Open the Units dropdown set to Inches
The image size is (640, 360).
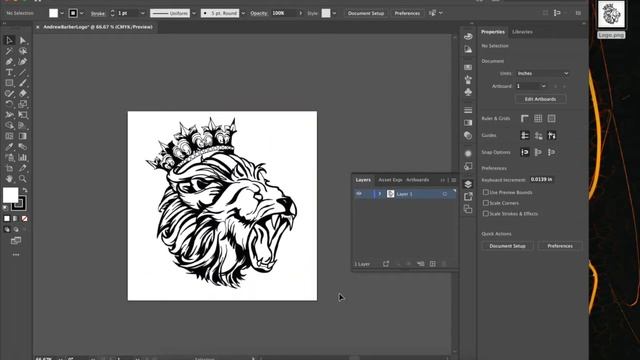coord(542,73)
